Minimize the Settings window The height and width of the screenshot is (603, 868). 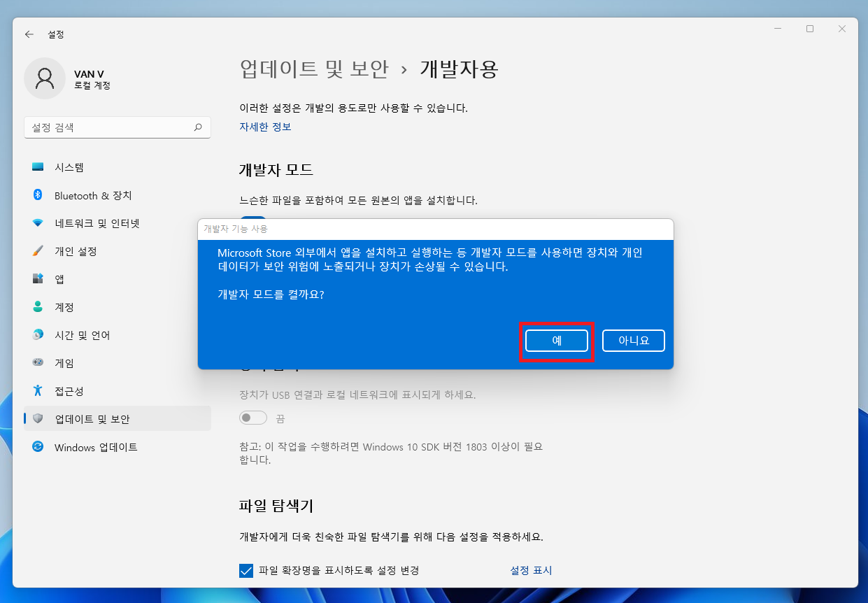pyautogui.click(x=778, y=29)
